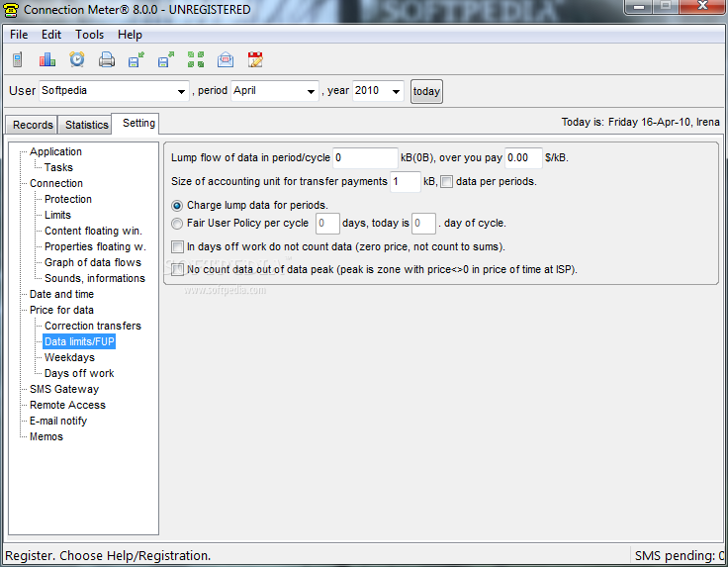Click the FUP cycle days field

pos(327,224)
